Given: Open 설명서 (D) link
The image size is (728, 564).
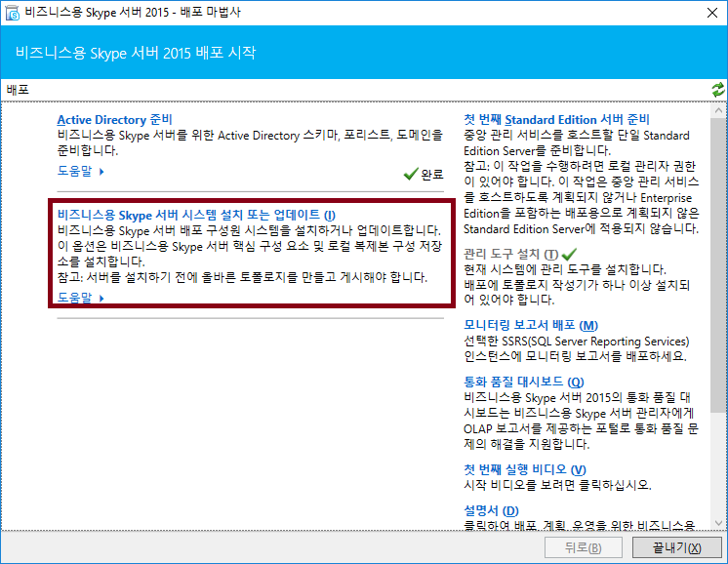Looking at the screenshot, I should 491,510.
